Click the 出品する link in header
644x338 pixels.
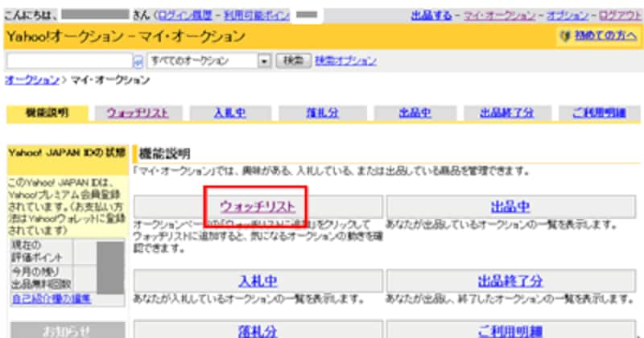pyautogui.click(x=431, y=15)
